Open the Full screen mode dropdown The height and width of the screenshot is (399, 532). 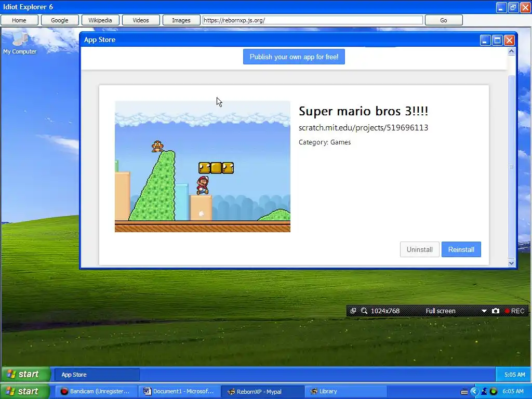pyautogui.click(x=441, y=311)
